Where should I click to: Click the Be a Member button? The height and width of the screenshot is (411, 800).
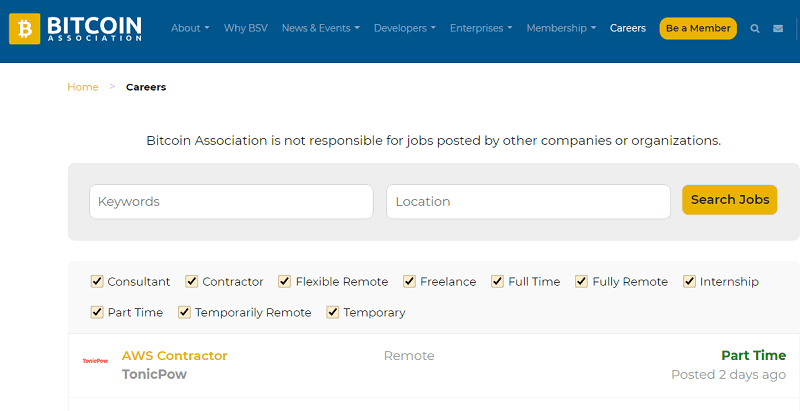click(698, 28)
